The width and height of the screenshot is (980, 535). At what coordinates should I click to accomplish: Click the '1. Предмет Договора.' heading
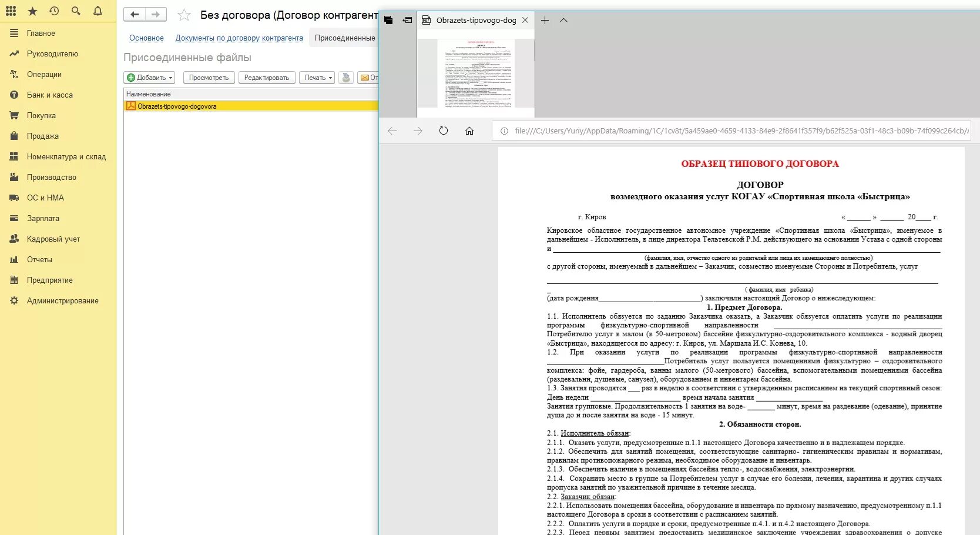tap(744, 307)
